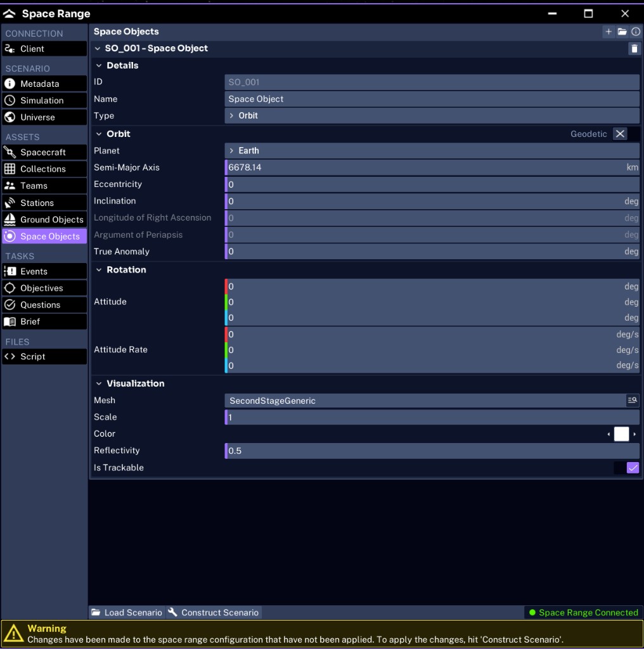Toggle the Is Trackable checkbox
The image size is (644, 649).
point(633,468)
